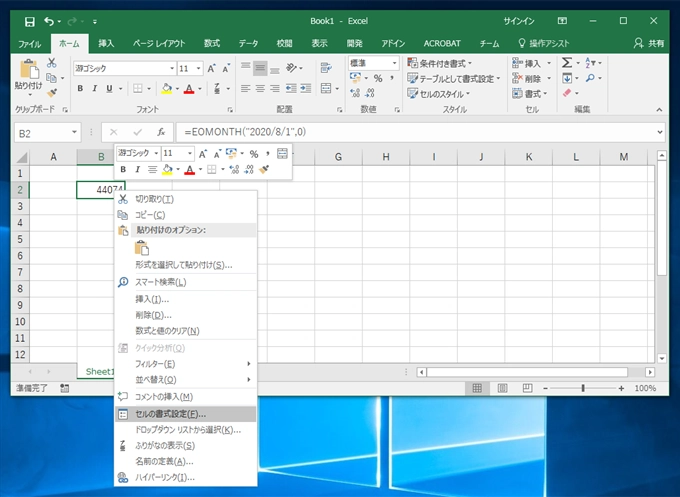Viewport: 680px width, 497px height.
Task: Open the Name Box dropdown arrow
Action: [74, 132]
